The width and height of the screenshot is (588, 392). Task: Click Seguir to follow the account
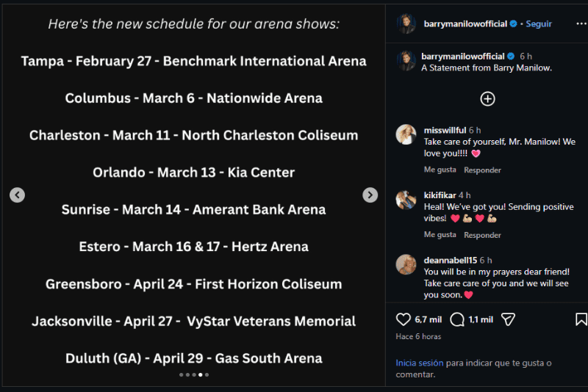click(539, 23)
